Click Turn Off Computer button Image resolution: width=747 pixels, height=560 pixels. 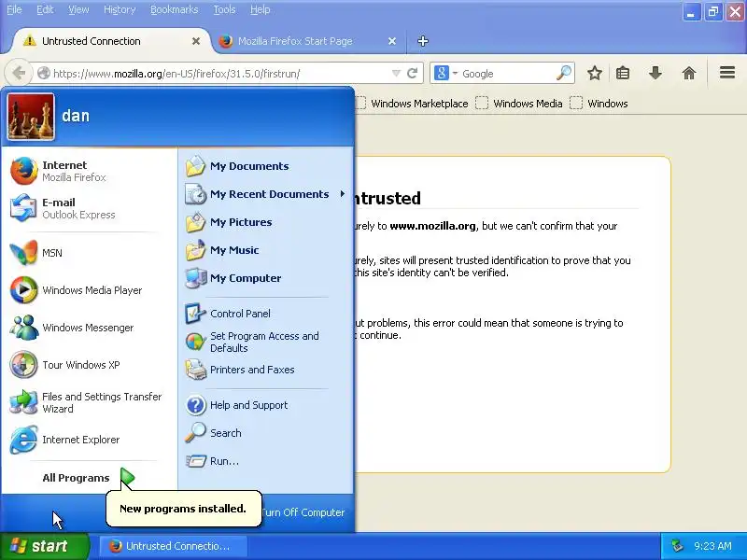tap(302, 512)
